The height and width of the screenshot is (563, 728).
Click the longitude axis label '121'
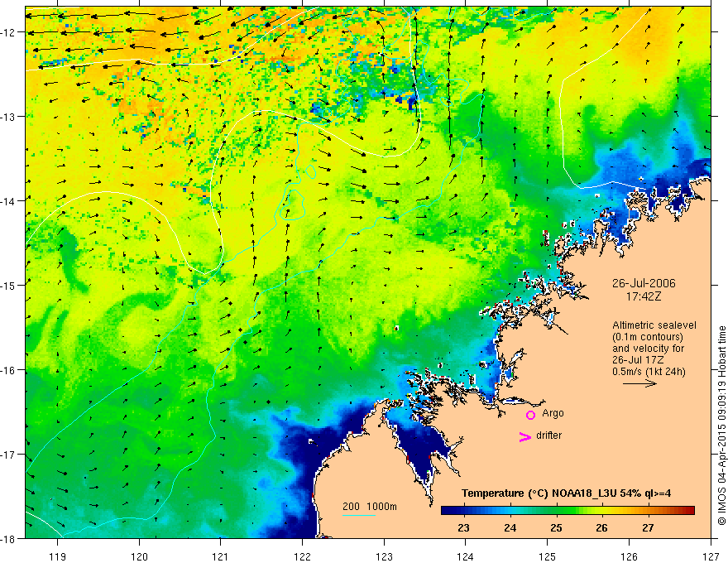(221, 557)
